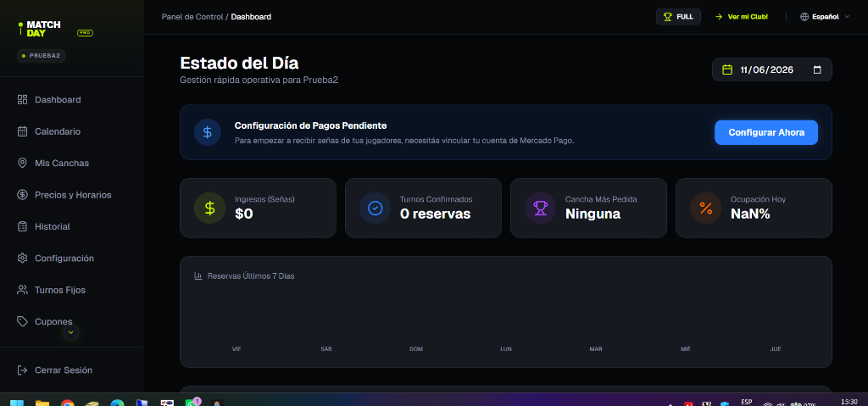Open File Explorer from the taskbar
868x406 pixels.
pyautogui.click(x=42, y=403)
